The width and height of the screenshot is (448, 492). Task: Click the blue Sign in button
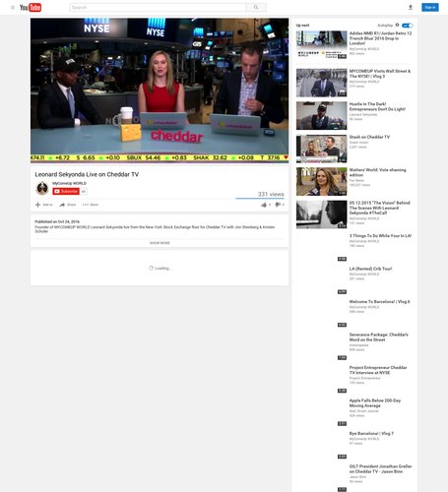(x=430, y=7)
